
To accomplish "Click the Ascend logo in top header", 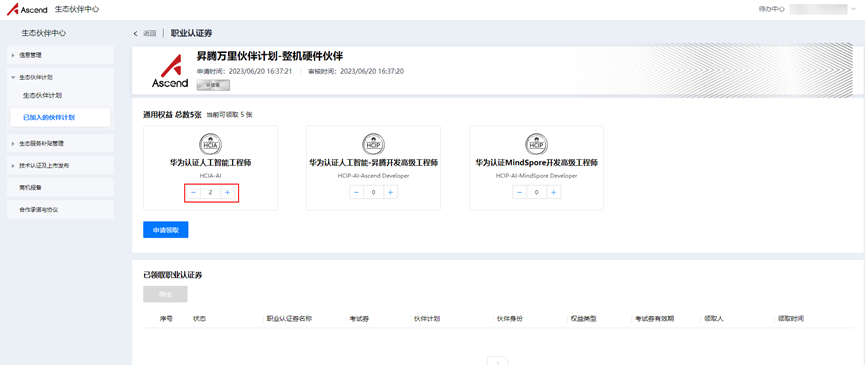I will [27, 9].
